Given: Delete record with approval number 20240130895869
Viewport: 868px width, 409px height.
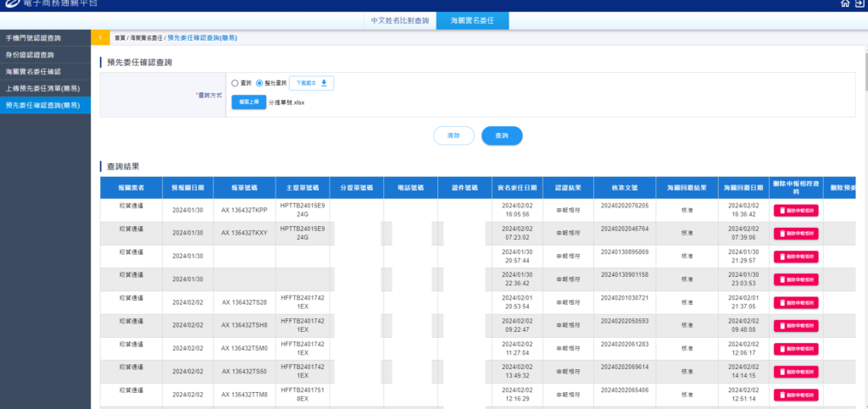Looking at the screenshot, I should click(x=795, y=257).
